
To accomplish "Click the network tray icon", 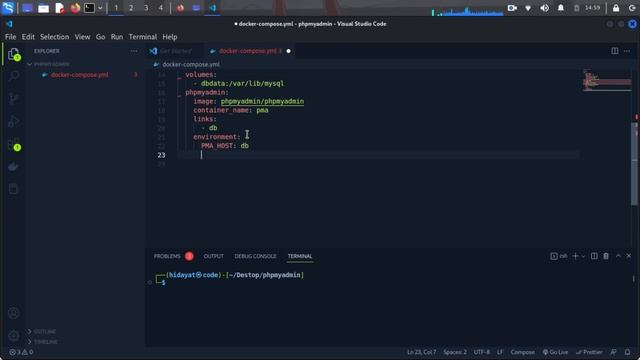I will (x=528, y=8).
